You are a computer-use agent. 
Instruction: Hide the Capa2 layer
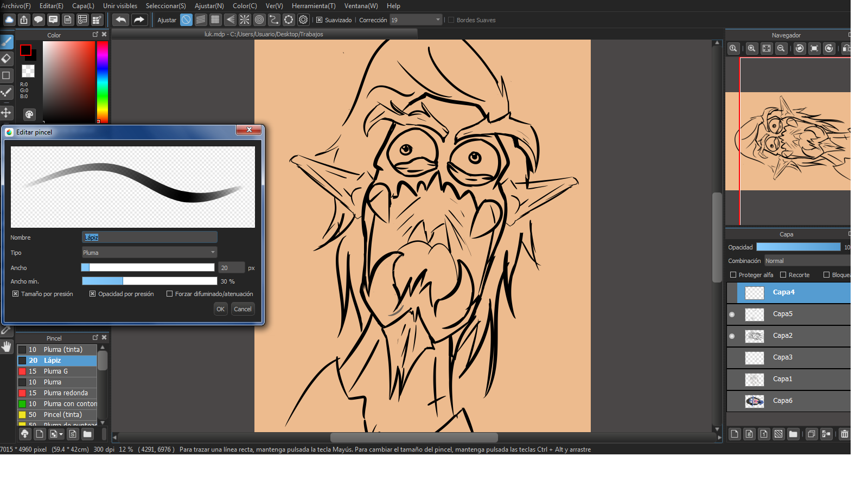732,336
